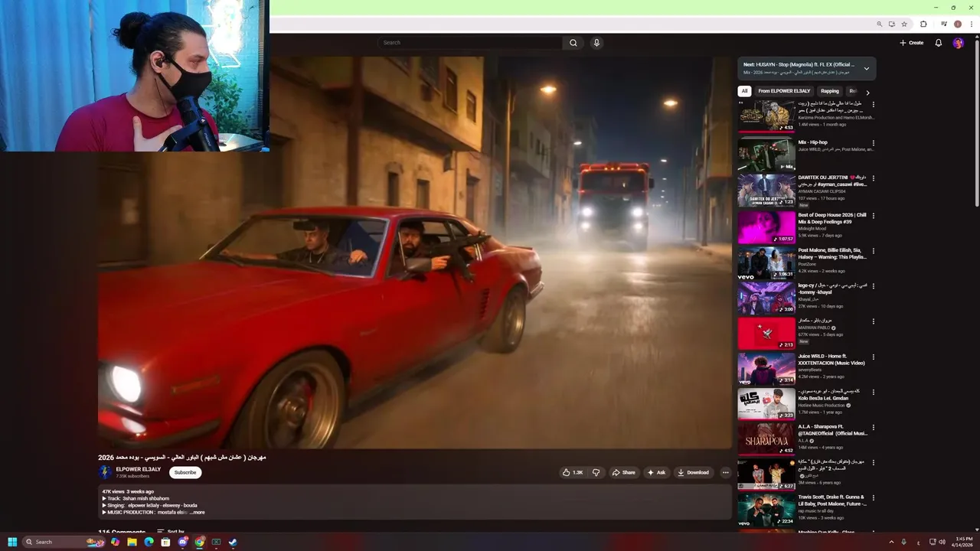980x551 pixels.
Task: Open options for MARWAN PABLO video
Action: click(873, 321)
